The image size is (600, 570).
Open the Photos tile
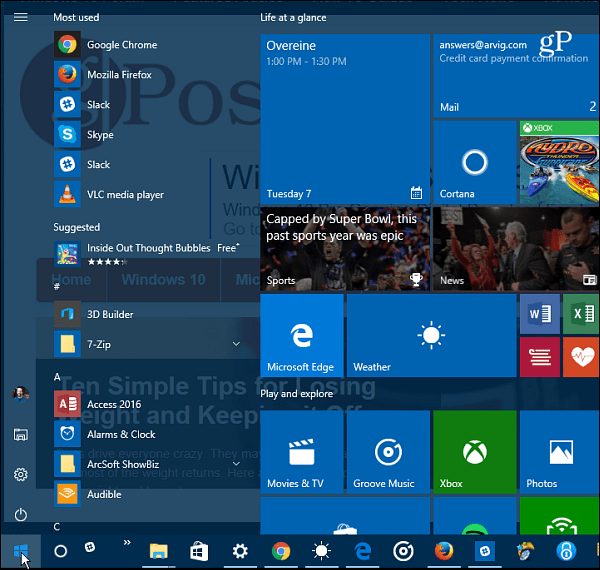coord(560,452)
